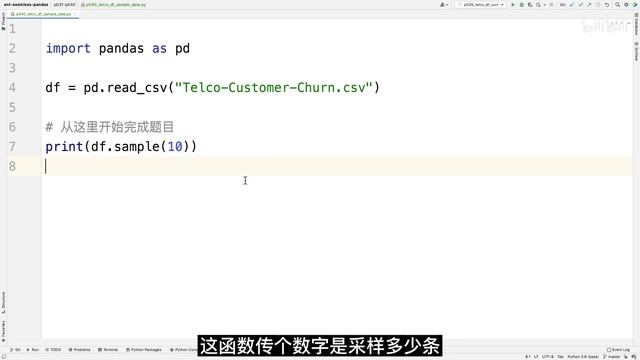This screenshot has height=360, width=640.
Task: Open the Favorites sidebar tab
Action: (x=3, y=331)
